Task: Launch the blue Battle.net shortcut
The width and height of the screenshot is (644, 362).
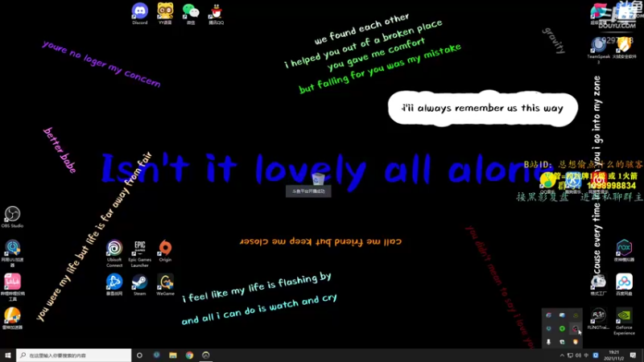Action: (114, 285)
